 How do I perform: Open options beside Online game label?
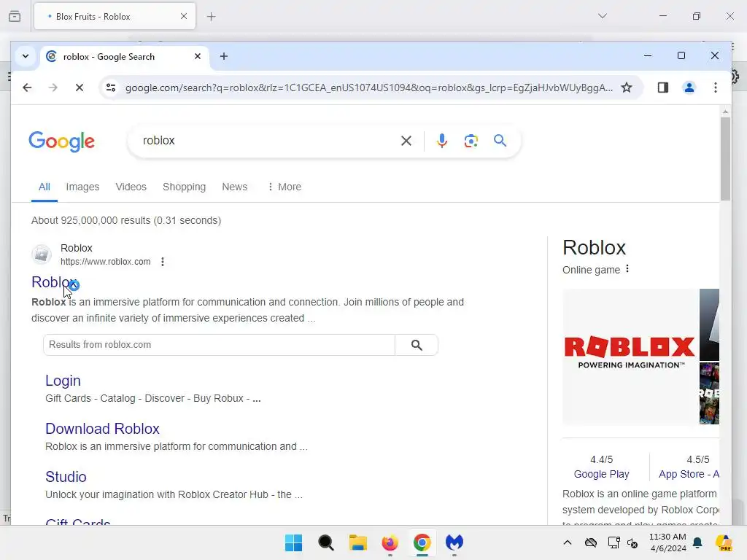pyautogui.click(x=627, y=269)
